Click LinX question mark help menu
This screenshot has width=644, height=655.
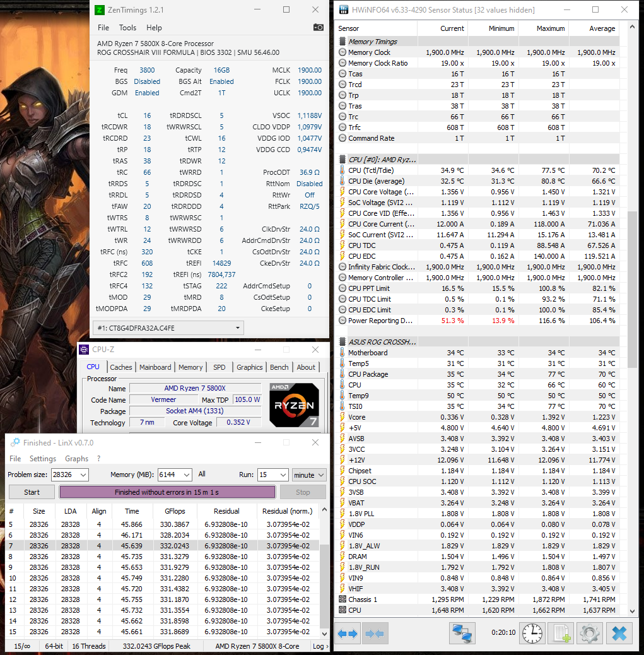coord(98,458)
